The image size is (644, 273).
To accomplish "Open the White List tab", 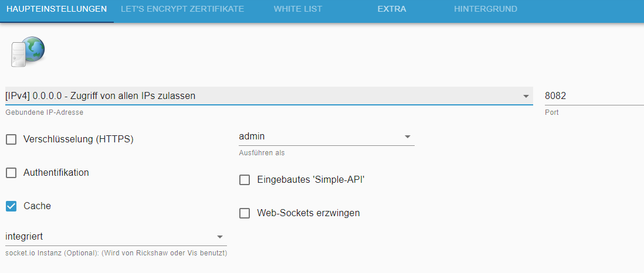I will click(x=298, y=9).
